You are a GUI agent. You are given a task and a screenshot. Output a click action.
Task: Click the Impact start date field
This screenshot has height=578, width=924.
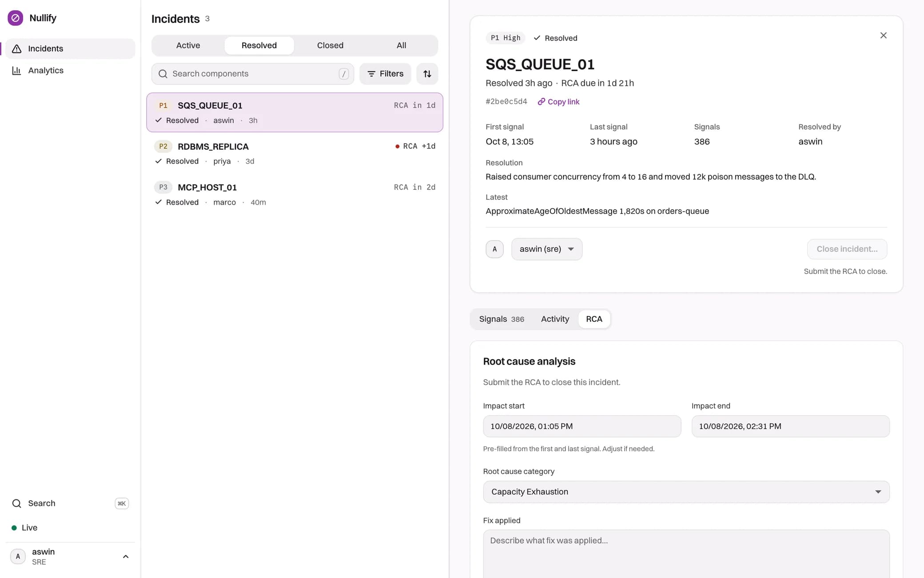(582, 426)
